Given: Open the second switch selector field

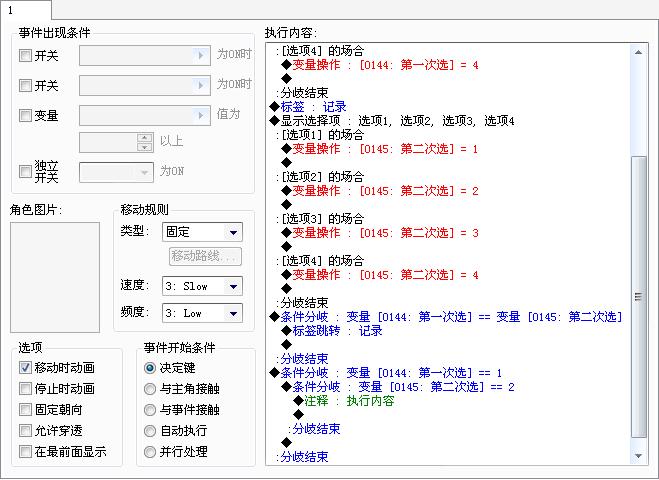Looking at the screenshot, I should click(x=145, y=86).
